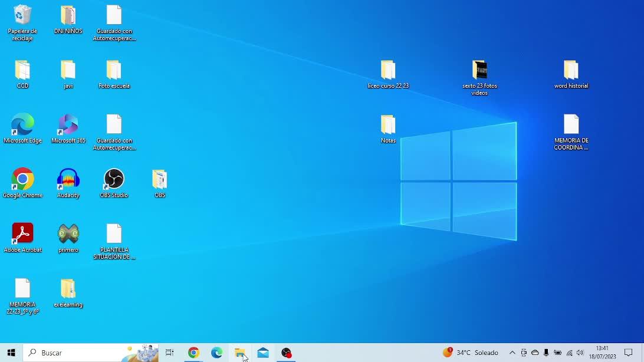Click the Buscar search box

(x=77, y=353)
